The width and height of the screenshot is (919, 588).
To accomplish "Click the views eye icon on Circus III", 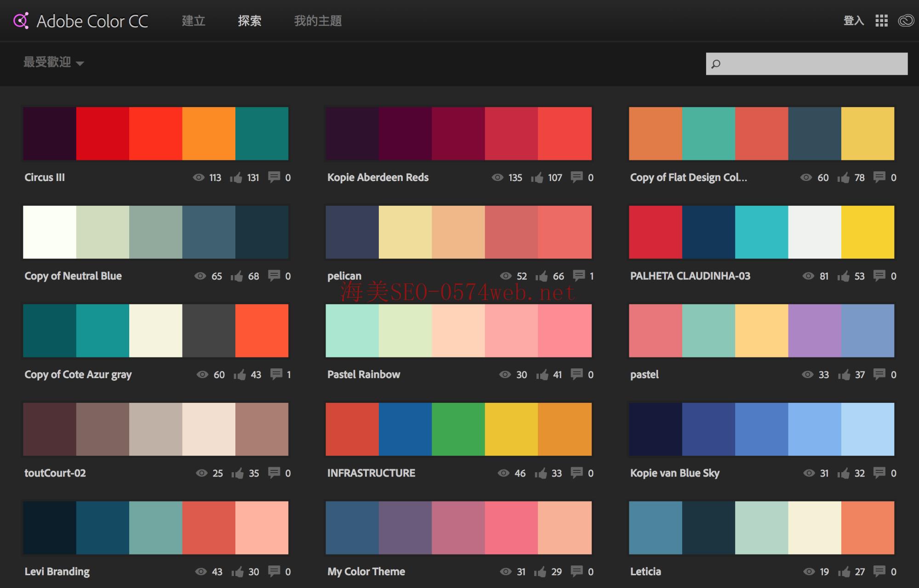I will pyautogui.click(x=199, y=177).
